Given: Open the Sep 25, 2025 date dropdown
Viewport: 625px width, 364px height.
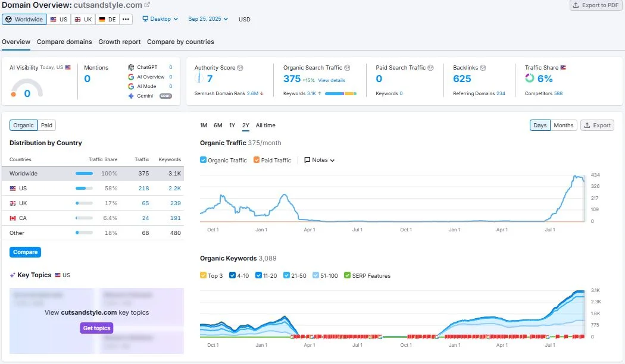Looking at the screenshot, I should click(x=208, y=18).
